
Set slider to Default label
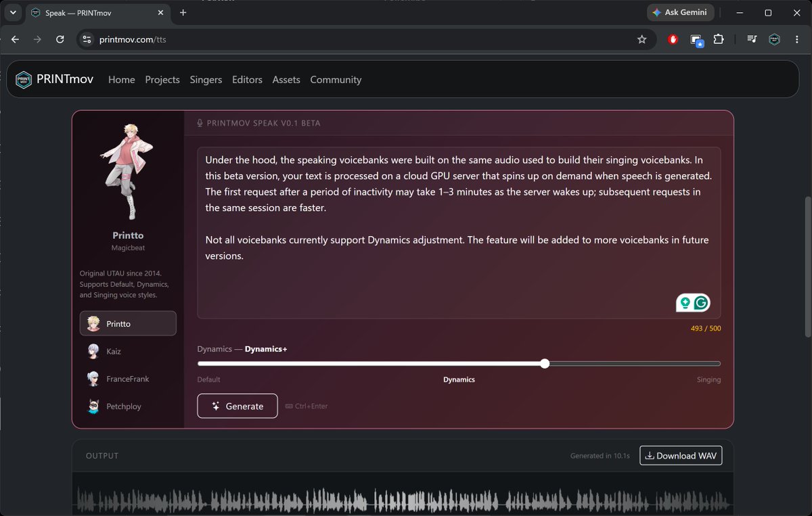coord(208,379)
